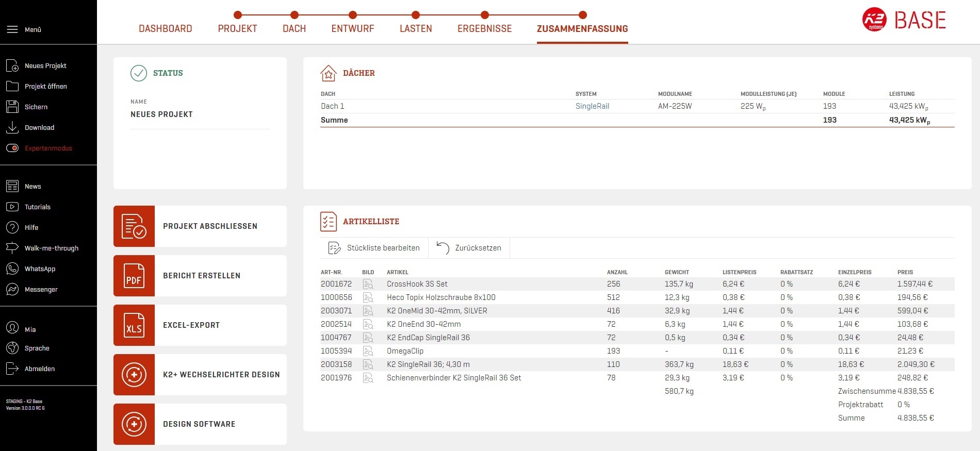Image resolution: width=980 pixels, height=451 pixels.
Task: Click the Zurücksetzen button
Action: click(x=469, y=248)
